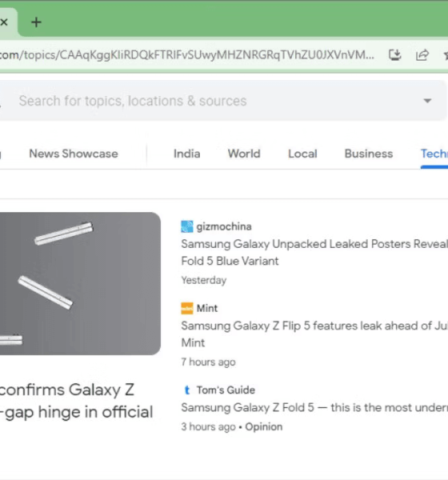Click the Mint source name

207,308
